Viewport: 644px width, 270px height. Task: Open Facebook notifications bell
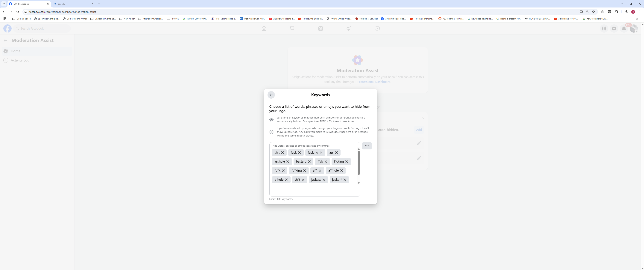[x=624, y=28]
